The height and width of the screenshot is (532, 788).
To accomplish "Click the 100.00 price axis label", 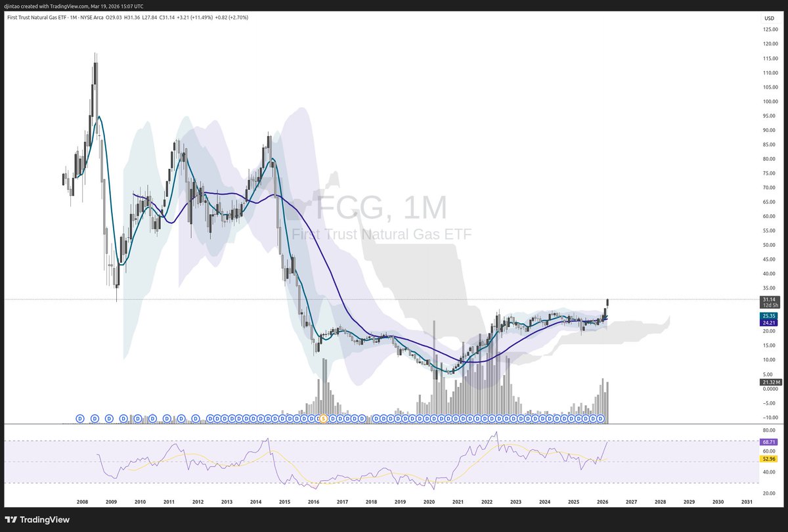I will tap(770, 101).
